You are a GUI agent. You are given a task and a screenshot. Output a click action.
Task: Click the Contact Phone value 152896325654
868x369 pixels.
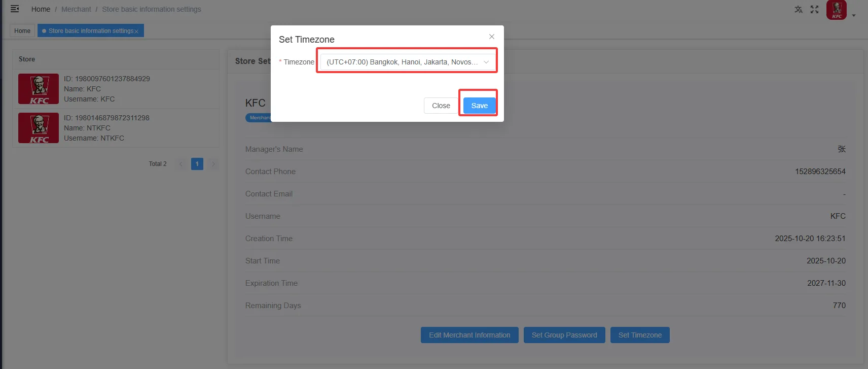pyautogui.click(x=820, y=172)
